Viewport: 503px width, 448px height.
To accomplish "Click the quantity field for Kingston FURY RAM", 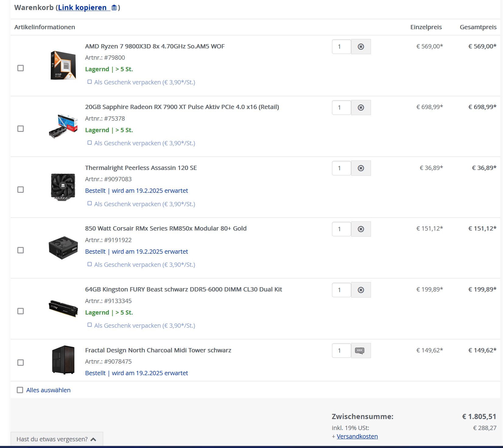I will click(341, 290).
